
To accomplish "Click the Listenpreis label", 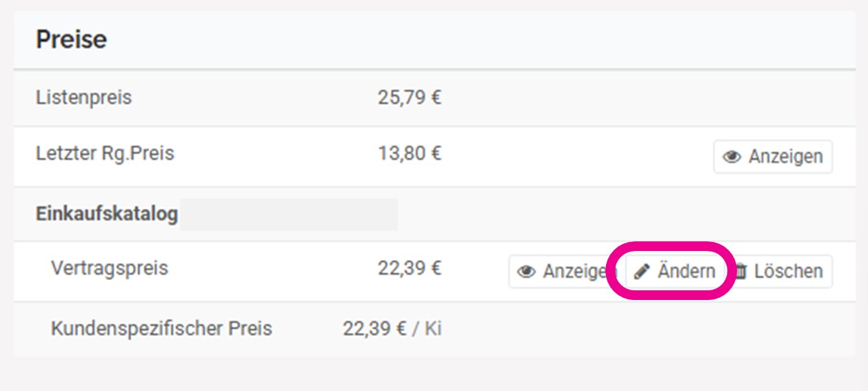I will coord(83,97).
